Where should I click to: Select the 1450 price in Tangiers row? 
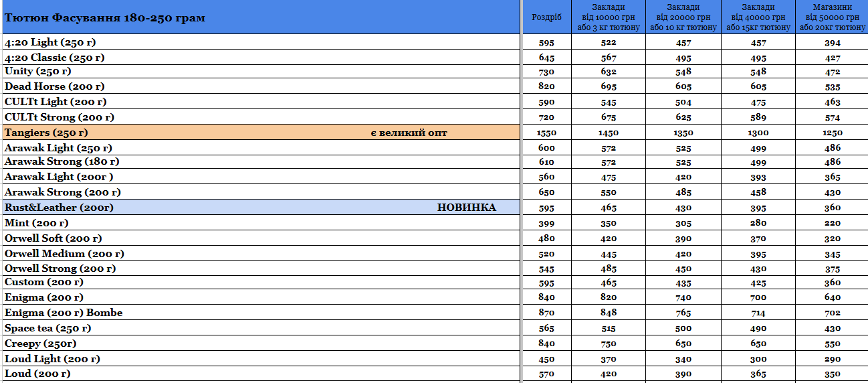[609, 133]
